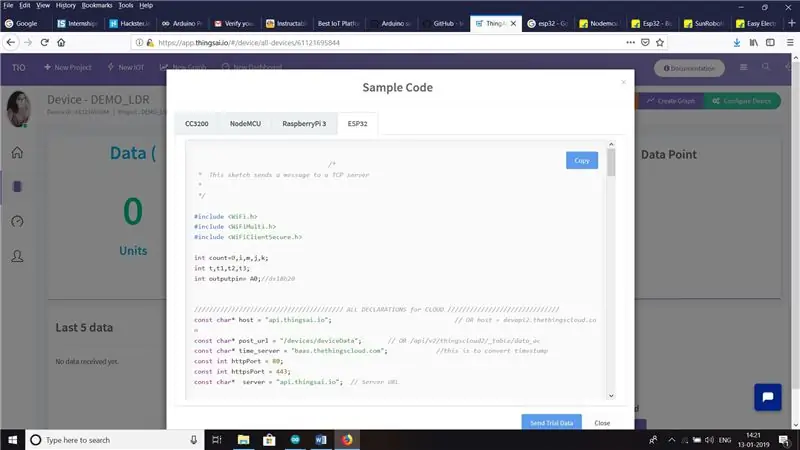Open the user profile icon in sidebar
This screenshot has height=450, width=800.
point(17,256)
